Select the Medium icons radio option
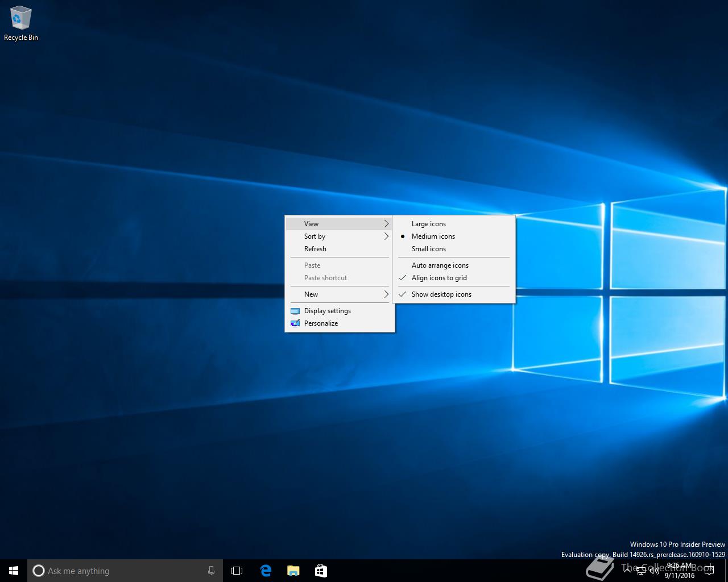The width and height of the screenshot is (728, 582). click(x=433, y=236)
